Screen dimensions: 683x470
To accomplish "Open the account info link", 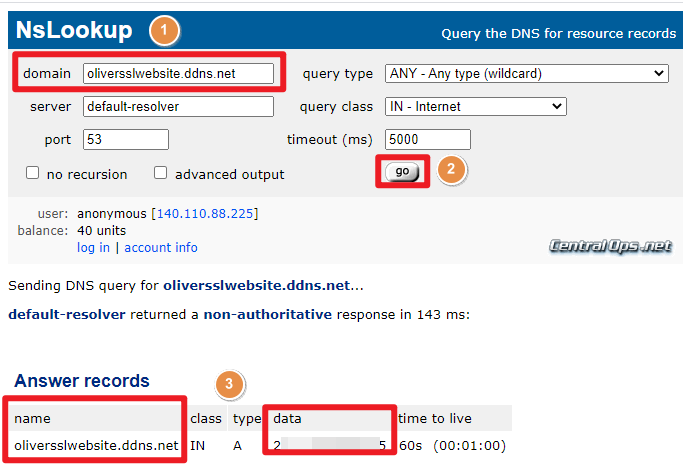I will pos(161,247).
